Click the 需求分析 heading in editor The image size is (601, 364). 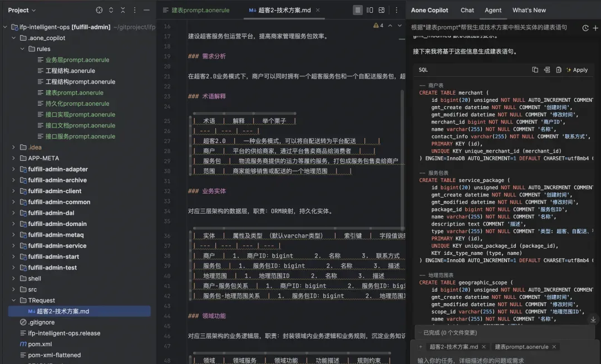click(214, 56)
